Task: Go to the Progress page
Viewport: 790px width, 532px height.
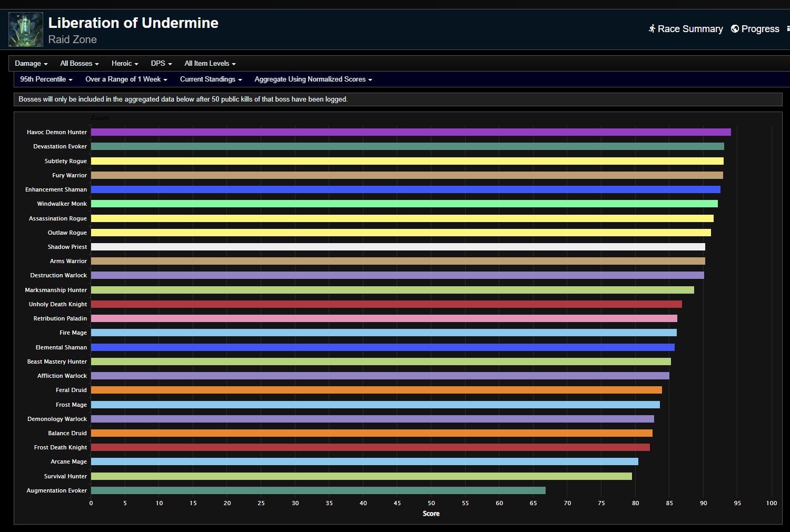Action: (760, 29)
